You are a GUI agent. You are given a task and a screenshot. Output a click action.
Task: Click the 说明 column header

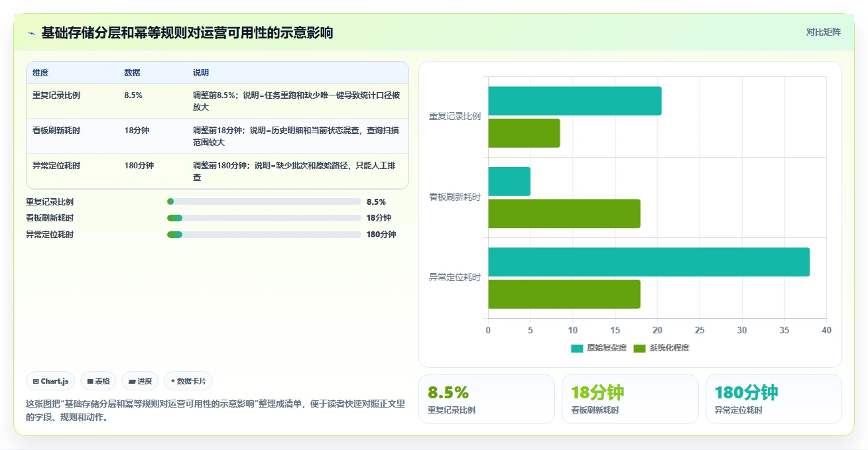click(x=201, y=72)
